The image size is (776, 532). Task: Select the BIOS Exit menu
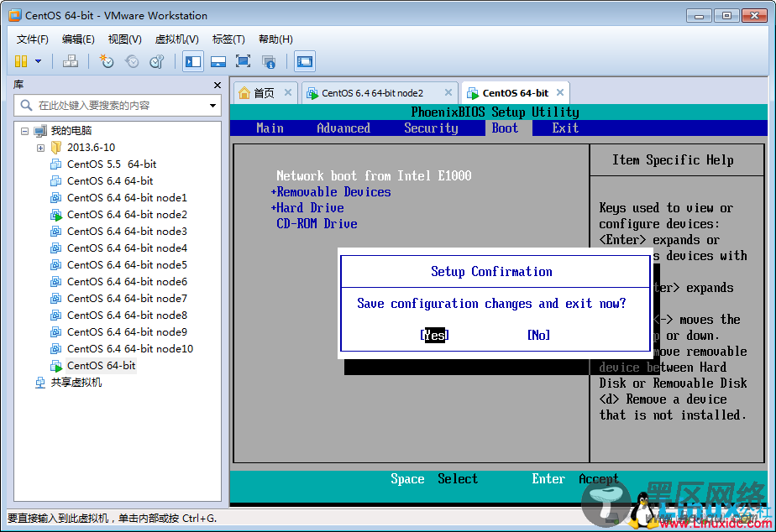tap(565, 128)
